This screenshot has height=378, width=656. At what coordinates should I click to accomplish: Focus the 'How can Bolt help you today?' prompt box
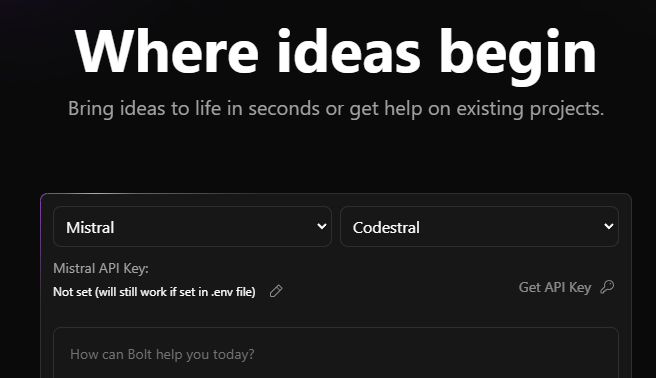point(336,353)
